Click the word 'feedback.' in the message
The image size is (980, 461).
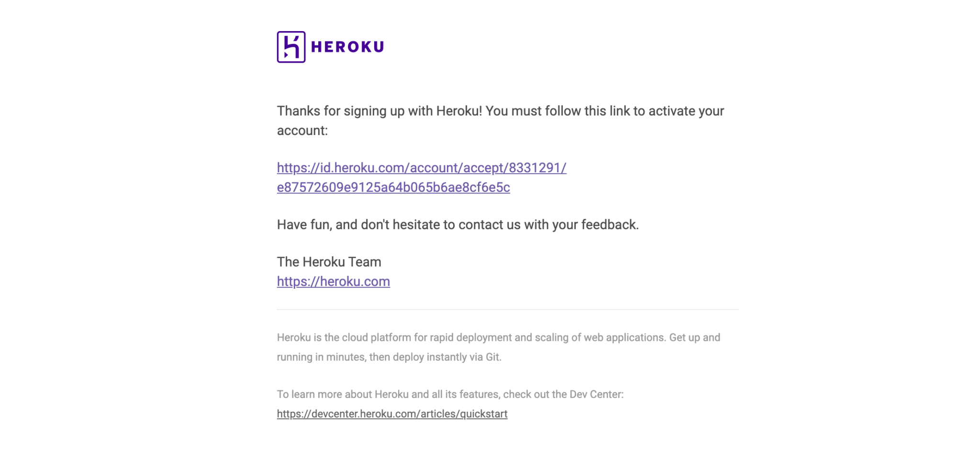coord(610,225)
